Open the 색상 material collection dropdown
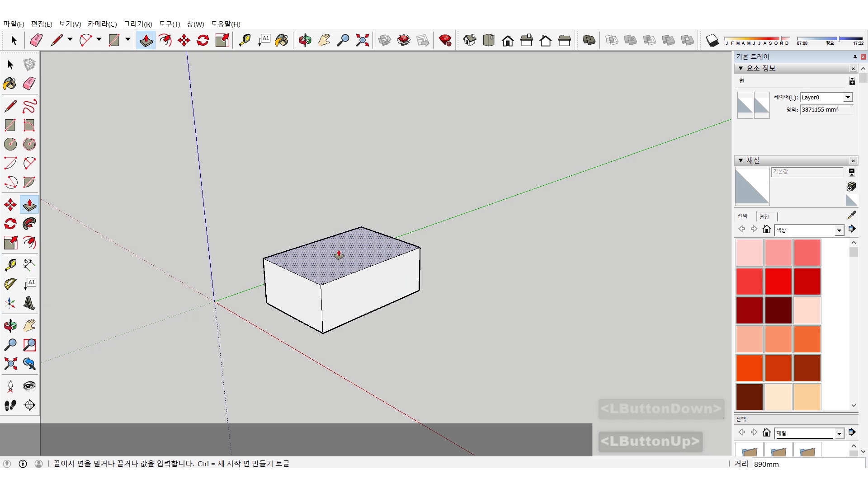Screen dimensions: 868x488 pyautogui.click(x=839, y=230)
